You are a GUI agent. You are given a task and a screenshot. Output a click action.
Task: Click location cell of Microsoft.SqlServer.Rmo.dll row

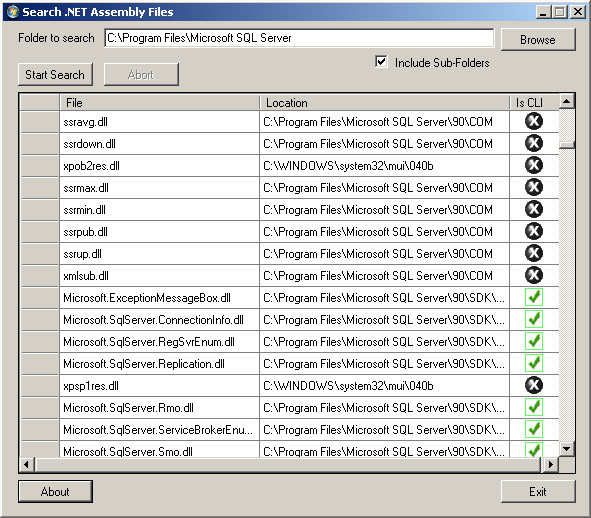coord(384,407)
